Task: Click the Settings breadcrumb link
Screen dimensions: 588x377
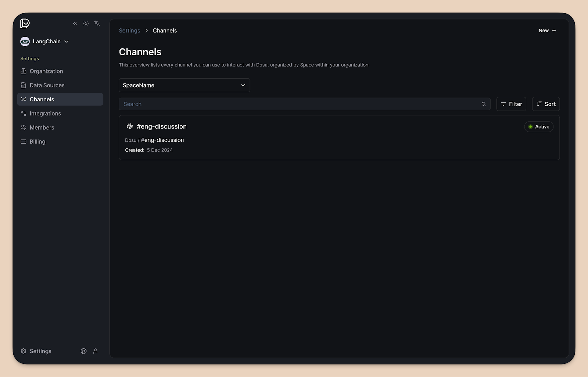Action: pyautogui.click(x=129, y=30)
